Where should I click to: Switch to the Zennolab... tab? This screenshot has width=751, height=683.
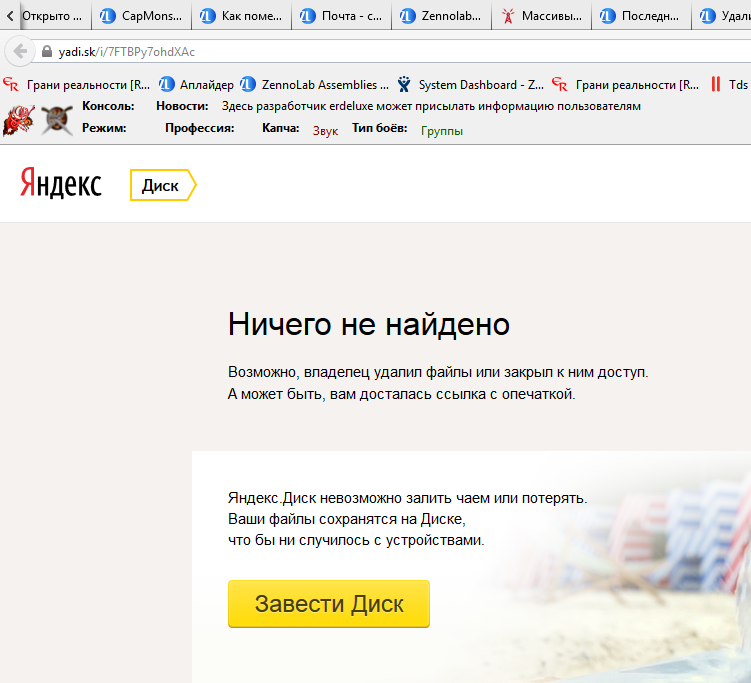pos(442,16)
